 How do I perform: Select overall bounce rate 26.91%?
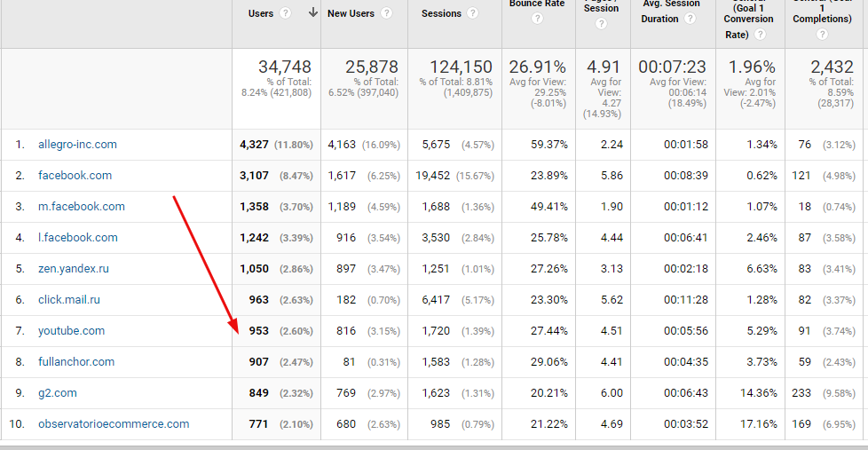(x=538, y=67)
